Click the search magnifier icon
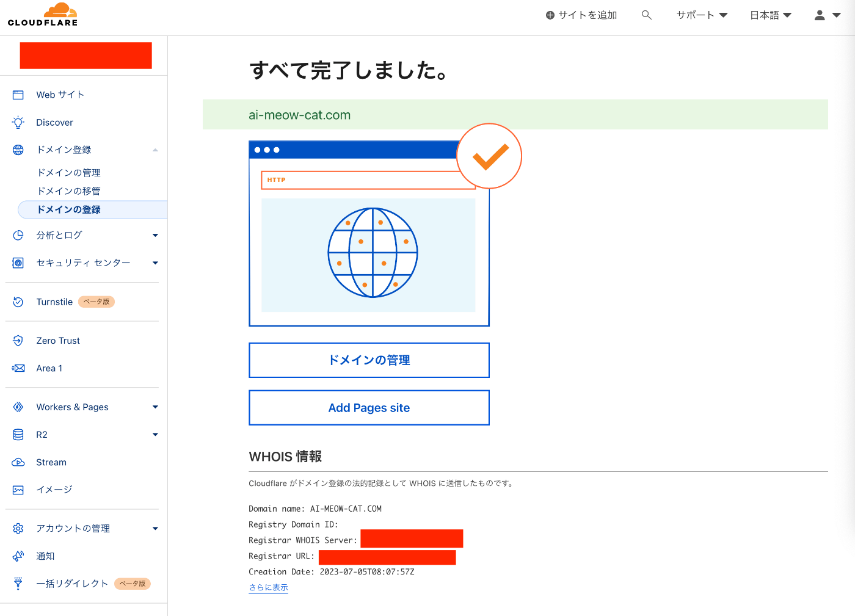This screenshot has height=616, width=855. (647, 15)
